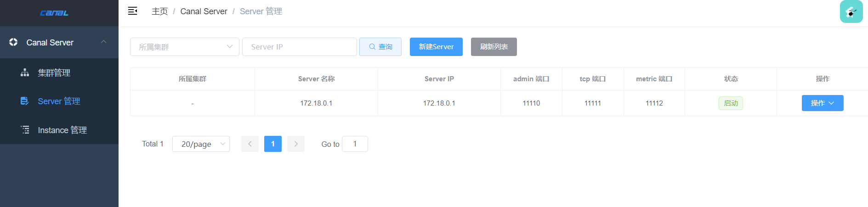Click the Go to page number field
868x207 pixels.
[x=355, y=144]
